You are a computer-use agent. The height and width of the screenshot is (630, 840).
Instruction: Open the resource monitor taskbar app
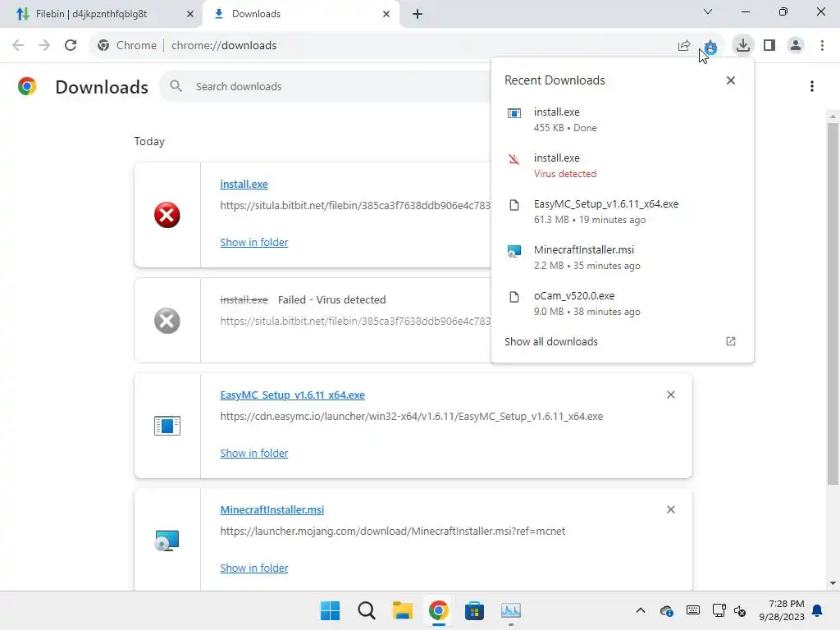pyautogui.click(x=510, y=610)
